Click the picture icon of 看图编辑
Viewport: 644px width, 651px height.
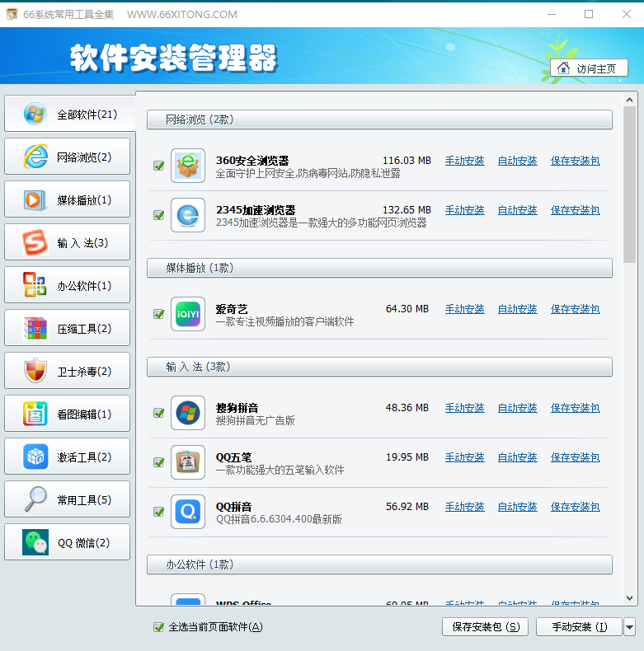[35, 414]
